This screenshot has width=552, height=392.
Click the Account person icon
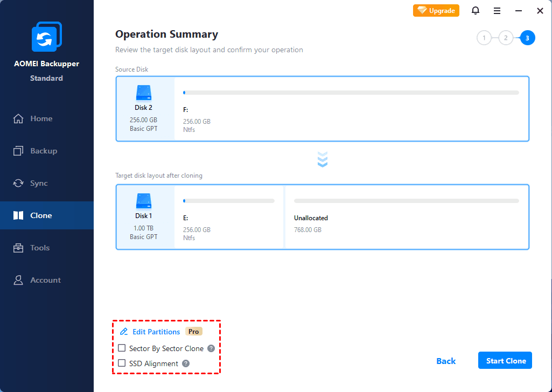18,280
